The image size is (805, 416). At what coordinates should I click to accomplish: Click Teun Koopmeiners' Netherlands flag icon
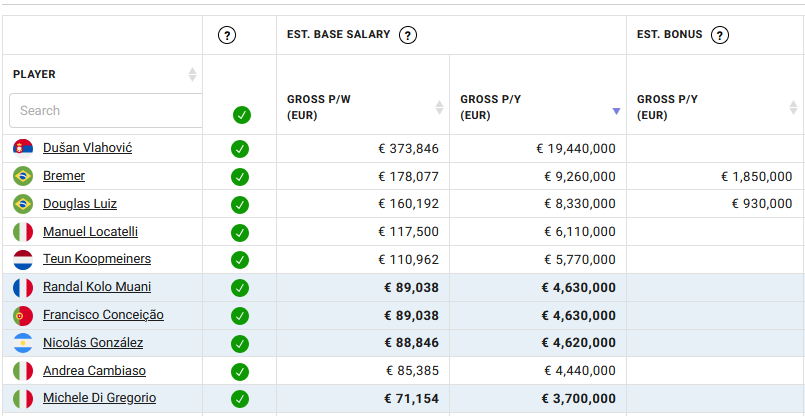tap(23, 260)
